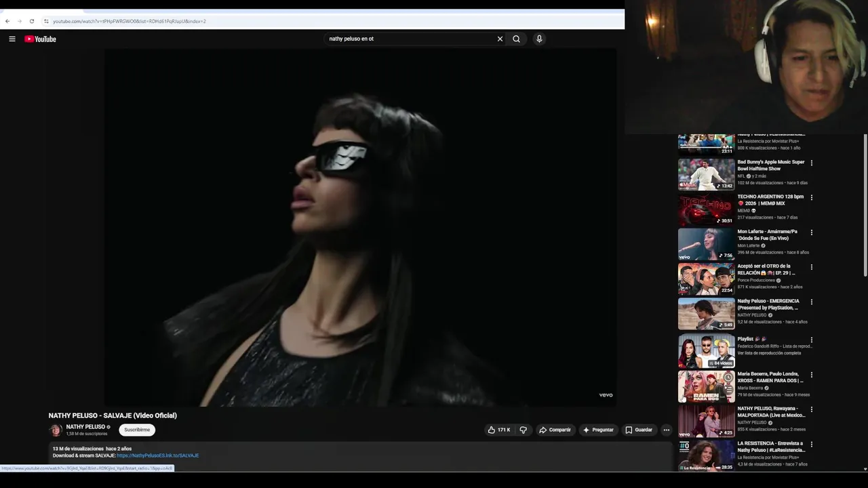Open LA RESISTENCIA Entrevista thumbnail
Viewport: 868px width, 488px height.
tap(706, 455)
